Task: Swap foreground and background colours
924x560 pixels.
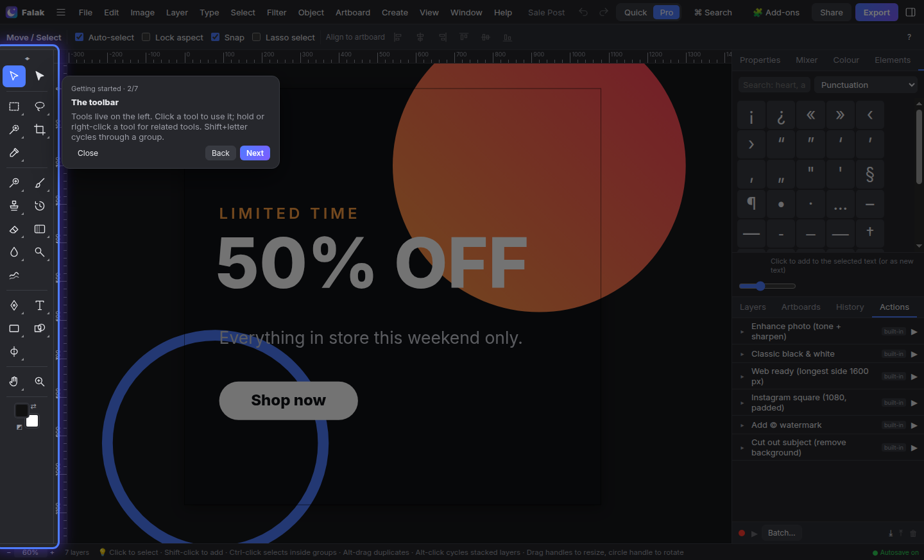Action: pos(33,407)
